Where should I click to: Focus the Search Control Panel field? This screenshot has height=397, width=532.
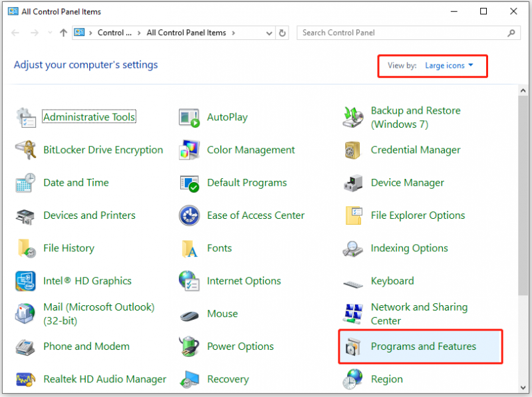404,33
